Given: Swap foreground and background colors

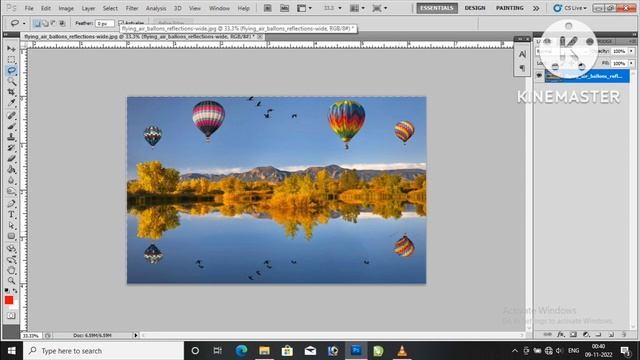Looking at the screenshot, I should click(x=15, y=291).
